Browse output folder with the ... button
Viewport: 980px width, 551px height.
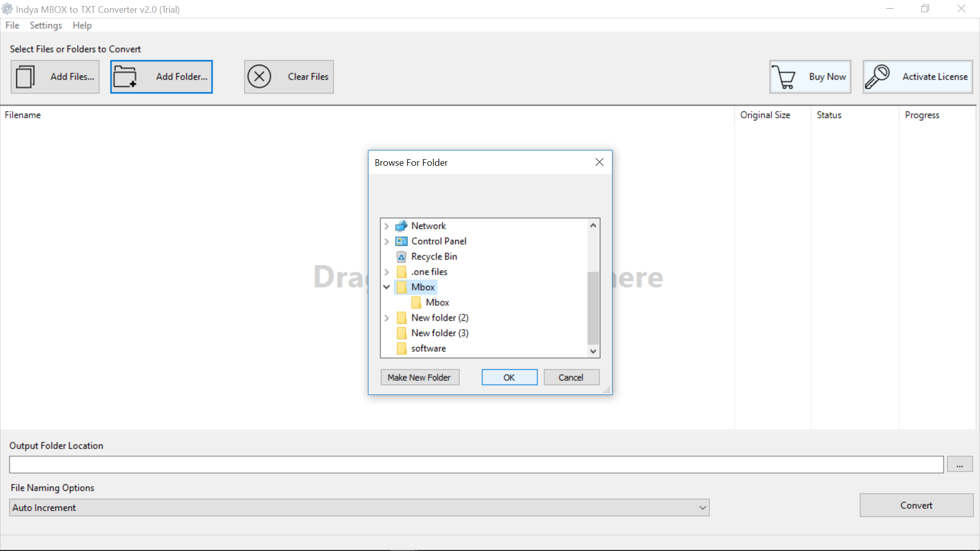pos(960,464)
